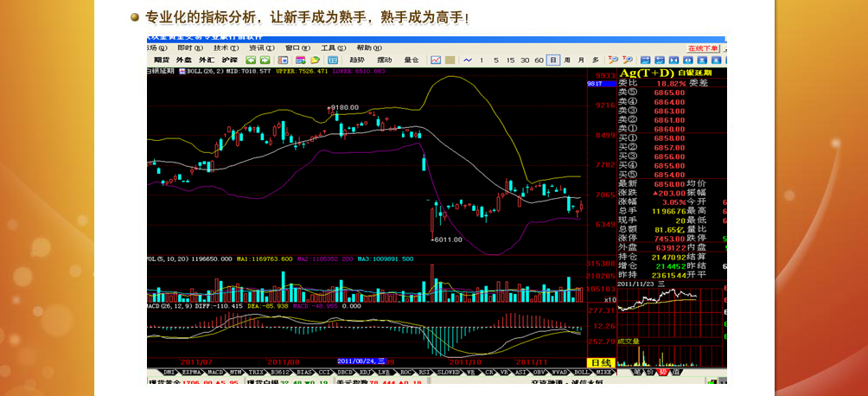Click the 外盘 toolbar button
Screen dimensions: 868x396
pos(183,60)
